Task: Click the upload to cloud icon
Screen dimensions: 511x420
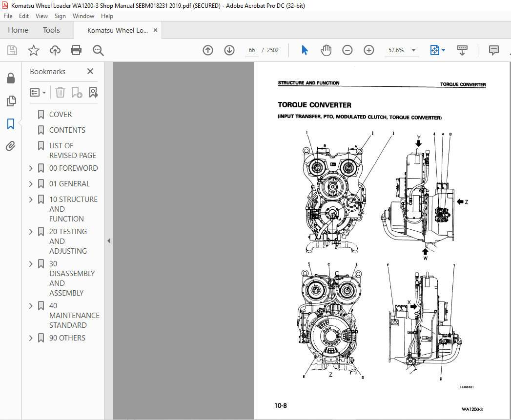Action: point(55,50)
